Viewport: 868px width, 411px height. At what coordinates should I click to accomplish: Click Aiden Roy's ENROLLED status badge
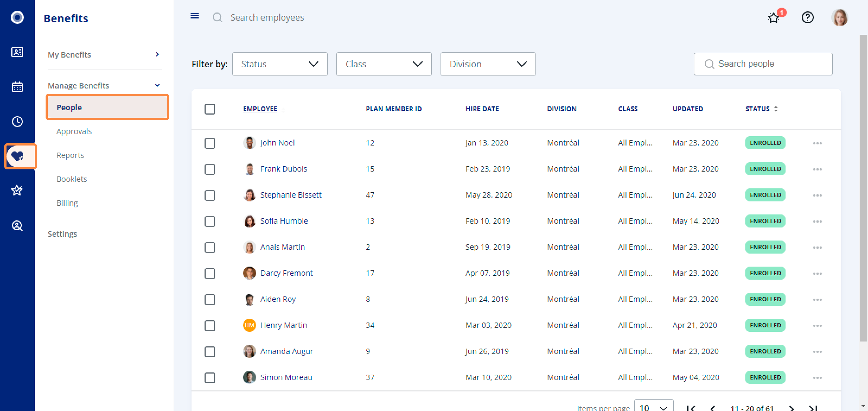point(765,299)
